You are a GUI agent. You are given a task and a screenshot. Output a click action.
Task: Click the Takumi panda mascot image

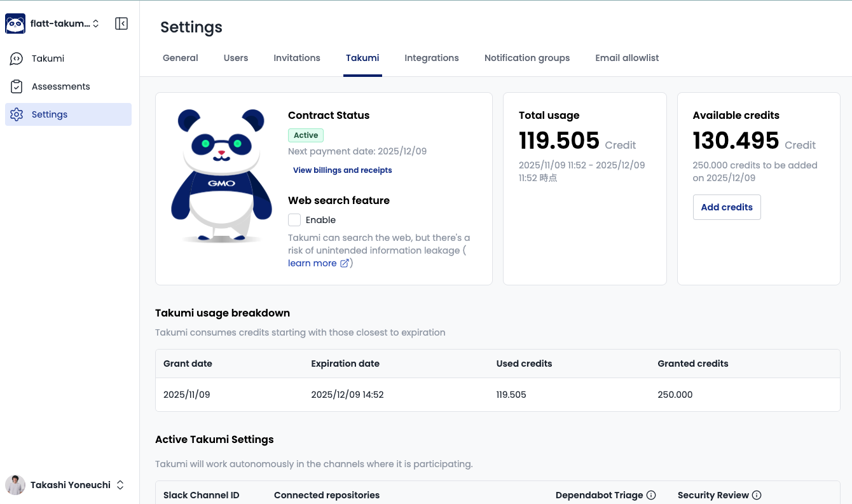click(221, 176)
